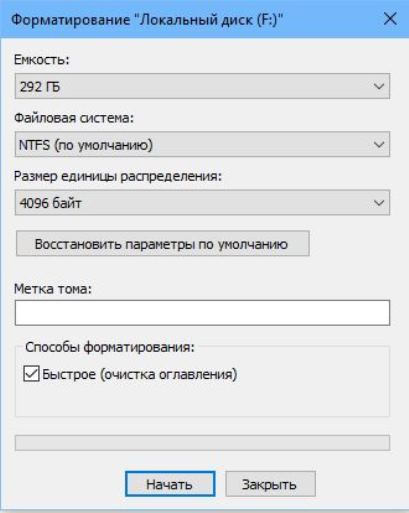Click the Размер единицы распределения: label

point(118,176)
